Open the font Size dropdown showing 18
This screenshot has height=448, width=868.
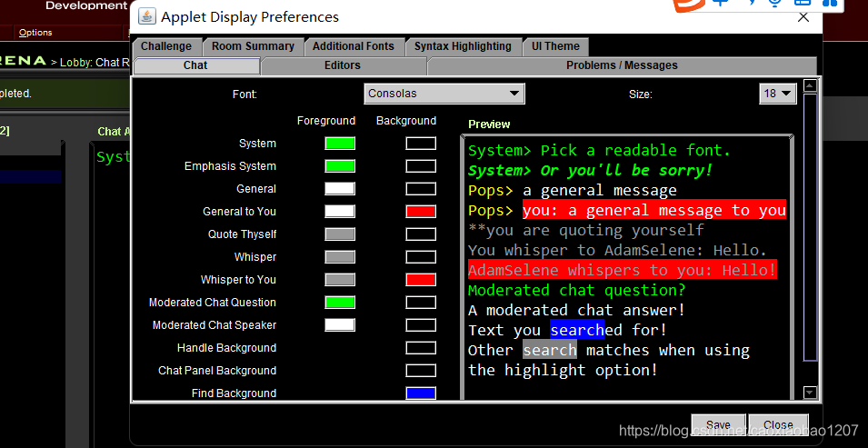pyautogui.click(x=777, y=94)
